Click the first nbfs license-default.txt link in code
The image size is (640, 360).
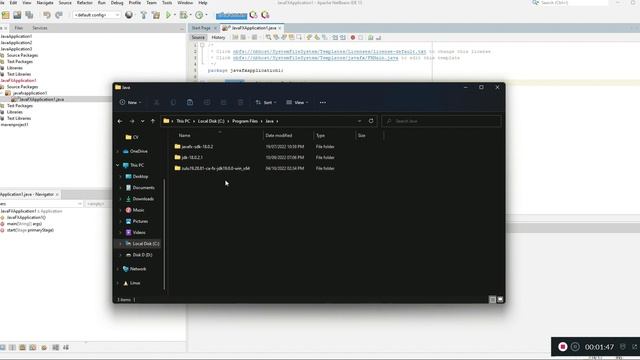click(x=329, y=51)
